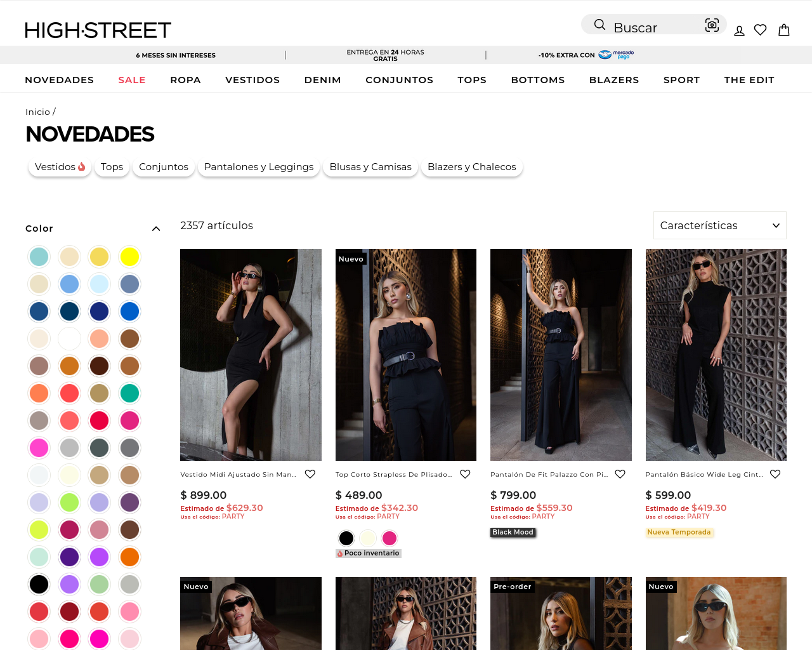812x650 pixels.
Task: Filter by lime green color swatch
Action: pyautogui.click(x=70, y=502)
